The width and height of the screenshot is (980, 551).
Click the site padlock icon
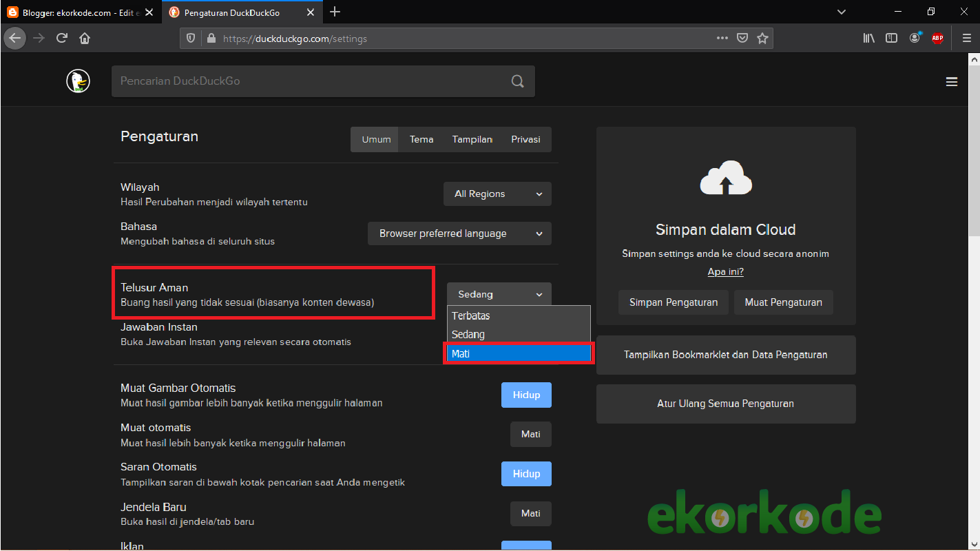(211, 39)
